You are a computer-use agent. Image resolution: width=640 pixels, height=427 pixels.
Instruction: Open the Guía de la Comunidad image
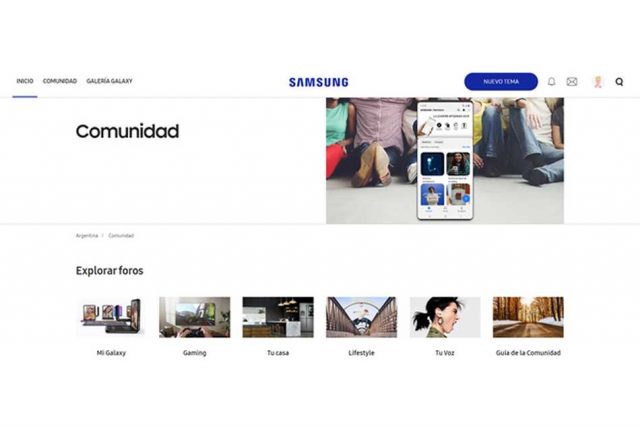[528, 317]
